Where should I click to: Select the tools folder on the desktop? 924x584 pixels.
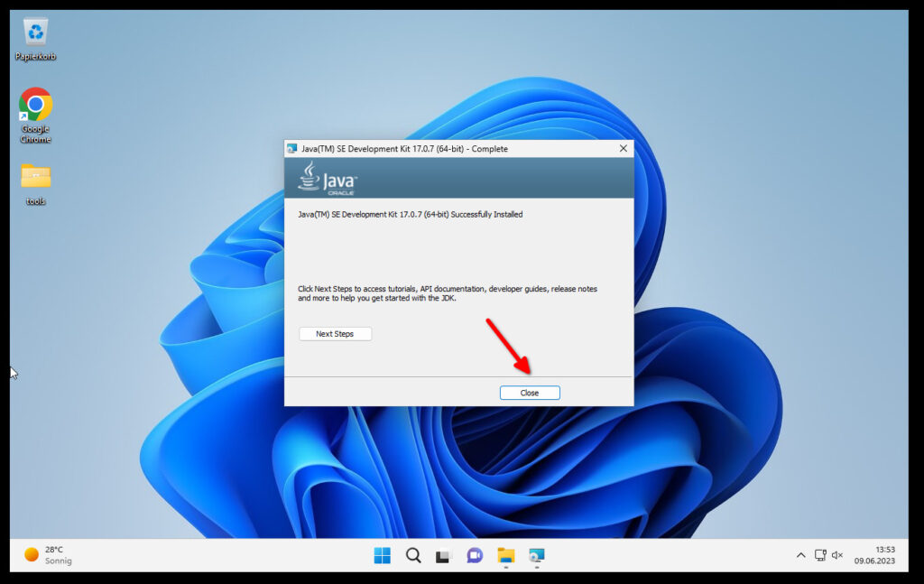pyautogui.click(x=35, y=184)
